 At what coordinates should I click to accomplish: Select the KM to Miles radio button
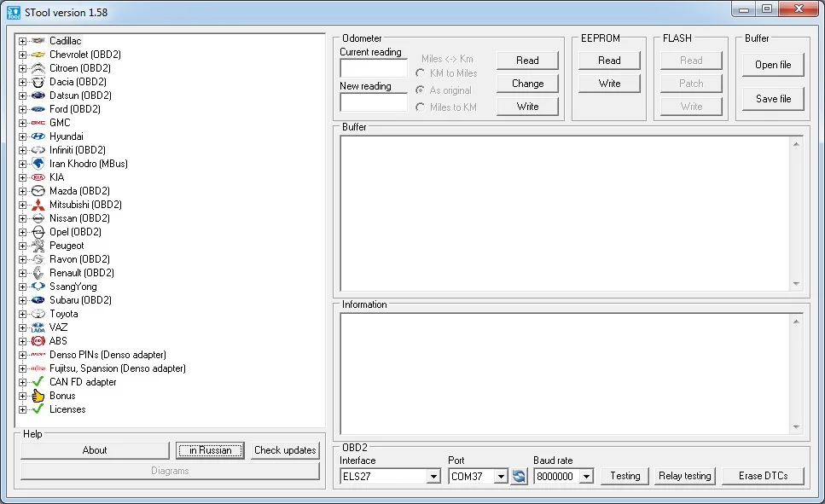pyautogui.click(x=420, y=73)
